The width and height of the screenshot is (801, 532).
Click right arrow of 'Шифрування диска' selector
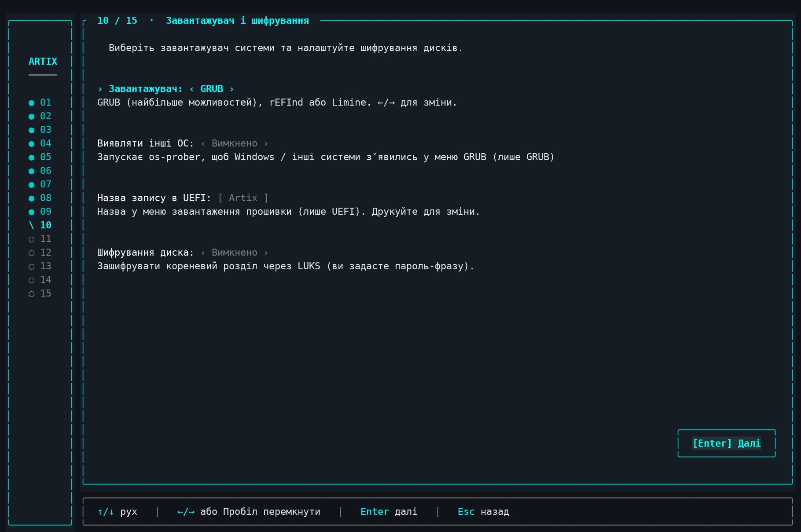coord(266,253)
